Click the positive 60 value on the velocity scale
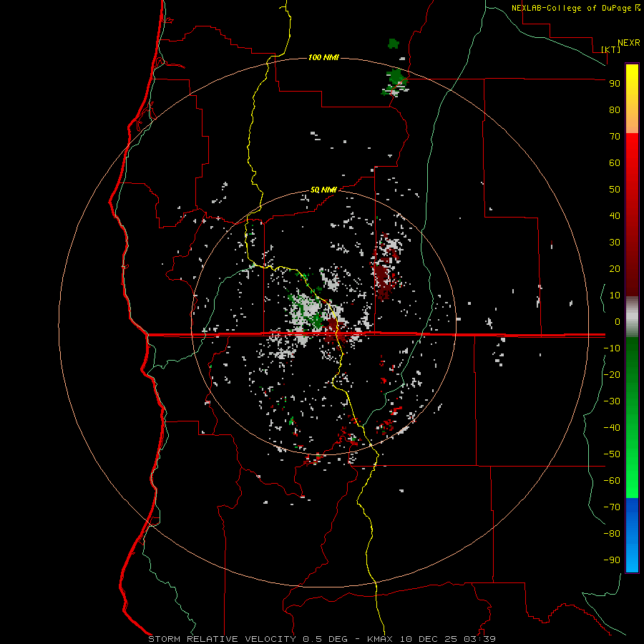644x644 pixels. tap(615, 163)
